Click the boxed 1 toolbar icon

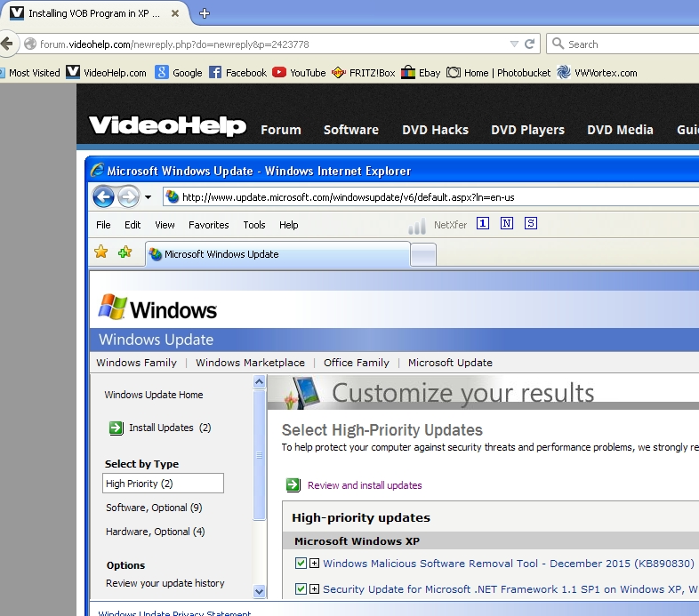click(483, 223)
